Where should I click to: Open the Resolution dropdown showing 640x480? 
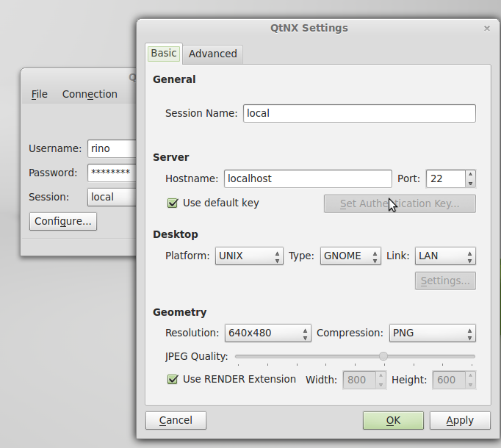(267, 333)
